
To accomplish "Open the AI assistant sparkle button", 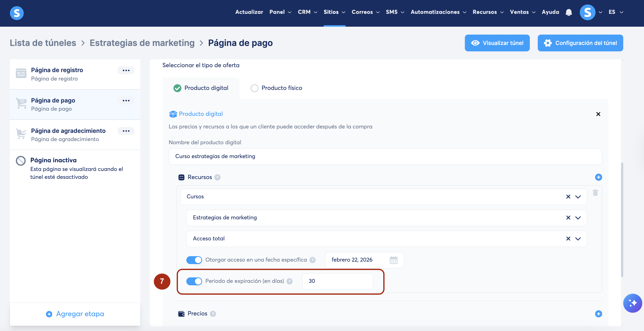I will point(632,303).
